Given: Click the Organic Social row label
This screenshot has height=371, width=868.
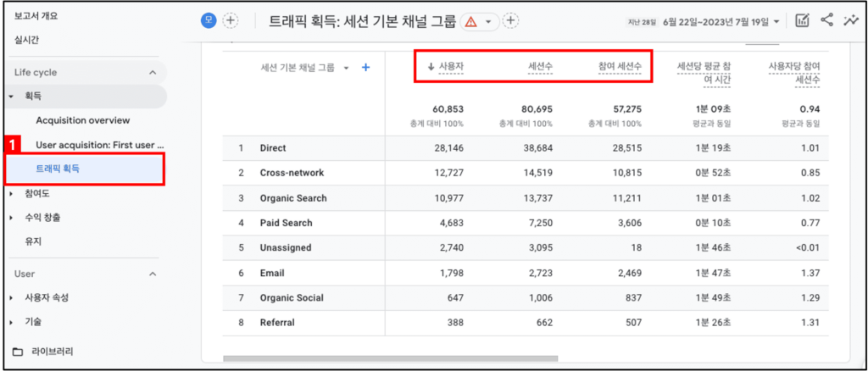Looking at the screenshot, I should click(292, 297).
